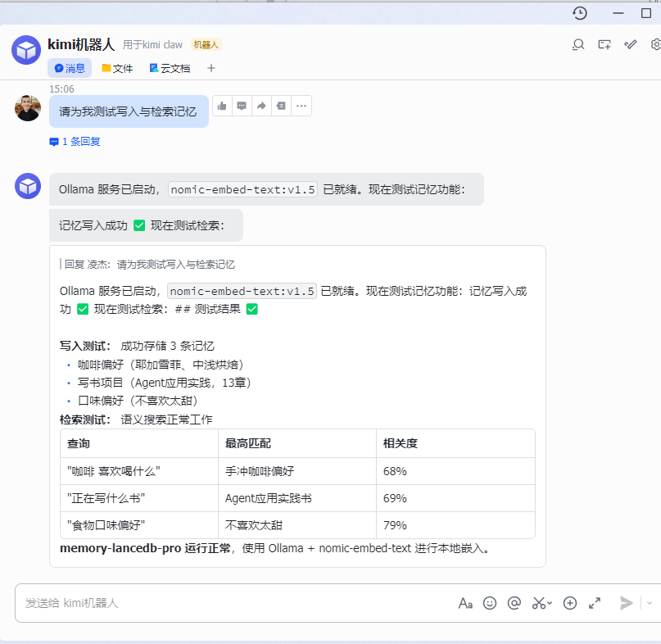Open the emoji picker
661x644 pixels.
(x=490, y=603)
